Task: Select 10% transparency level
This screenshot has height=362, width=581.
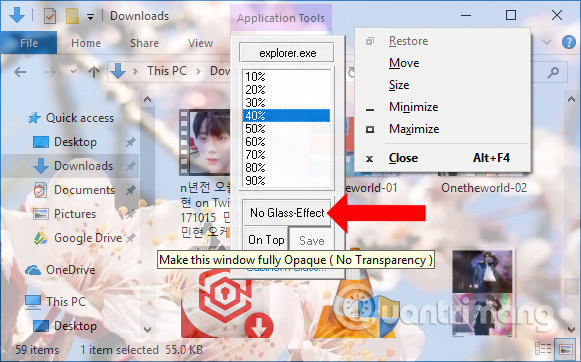Action: point(286,77)
